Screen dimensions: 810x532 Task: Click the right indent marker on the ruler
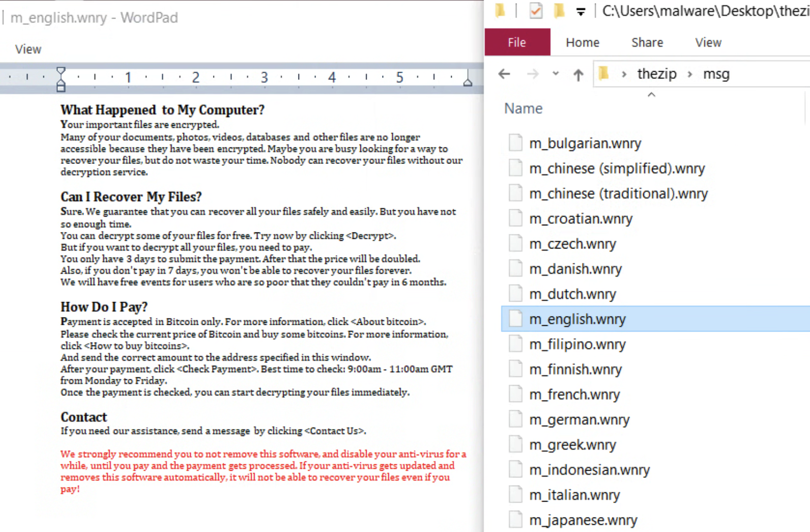(x=468, y=78)
